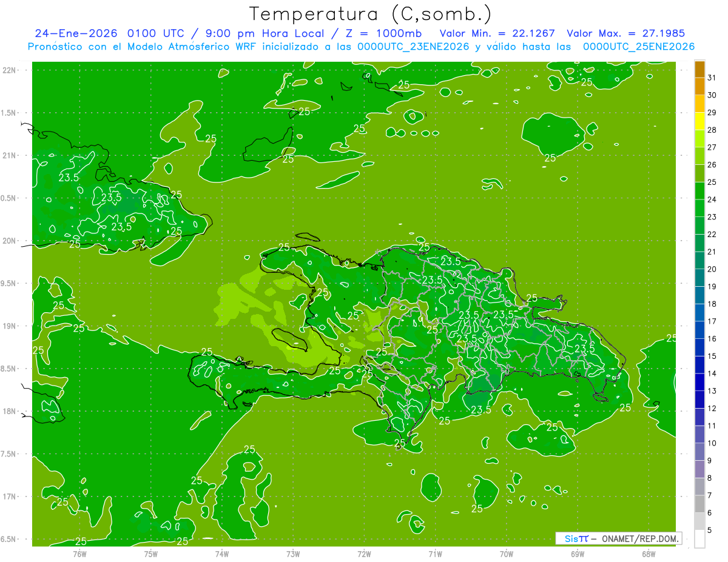Click the "12" label on the color scale
The image size is (728, 562).
point(712,409)
